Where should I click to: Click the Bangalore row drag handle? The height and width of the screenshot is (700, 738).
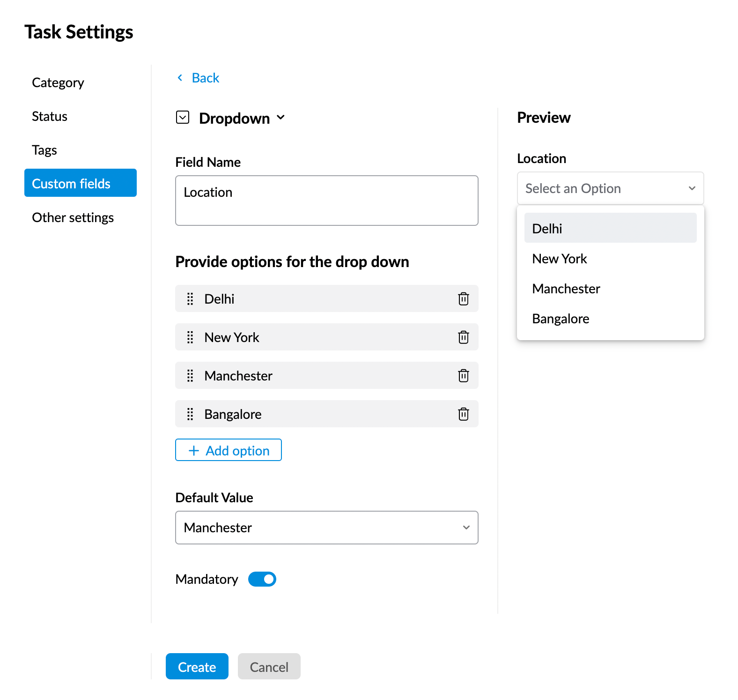(x=190, y=414)
